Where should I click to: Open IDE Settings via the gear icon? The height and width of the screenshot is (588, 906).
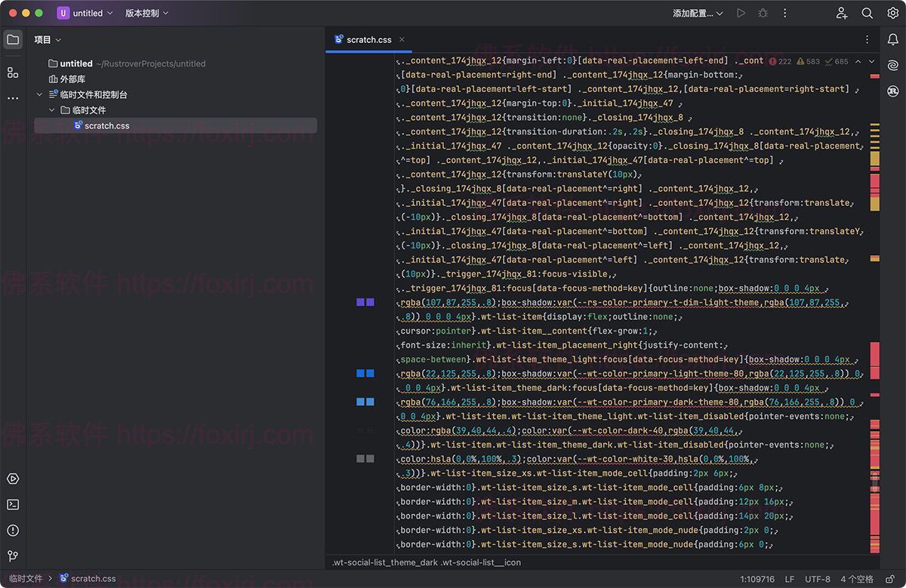coord(892,13)
